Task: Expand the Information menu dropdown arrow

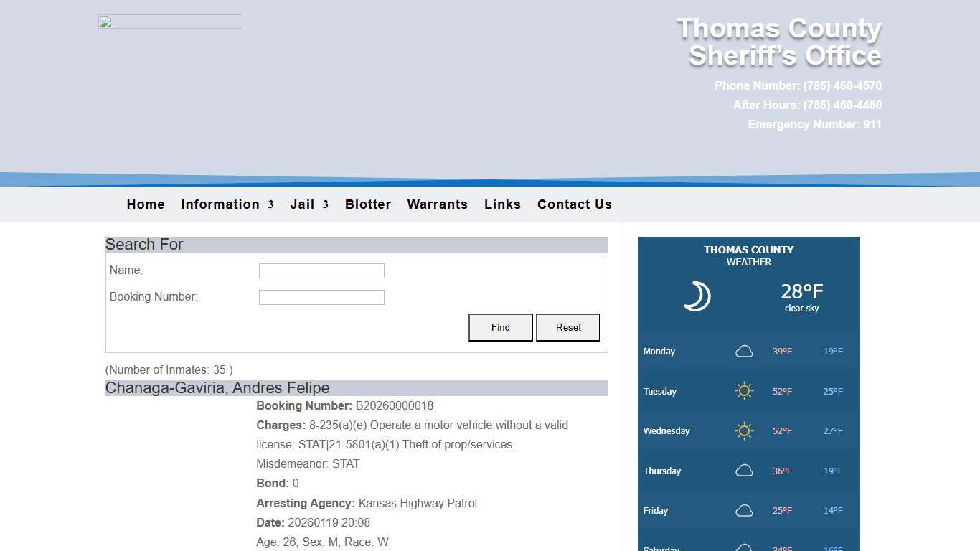Action: (270, 204)
